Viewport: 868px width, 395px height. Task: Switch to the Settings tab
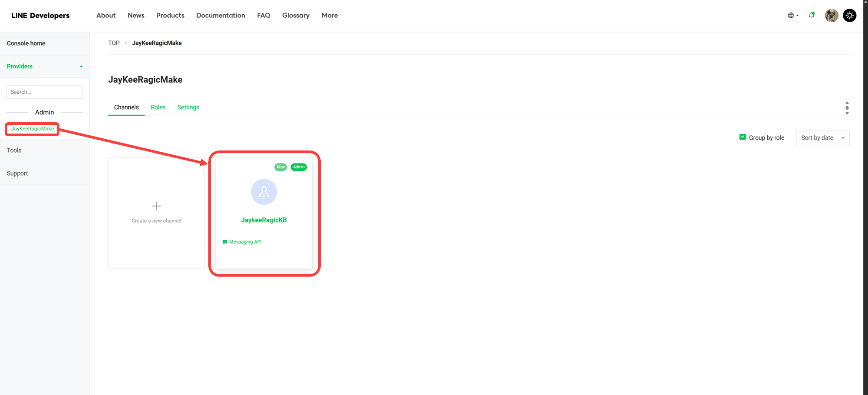(x=188, y=107)
